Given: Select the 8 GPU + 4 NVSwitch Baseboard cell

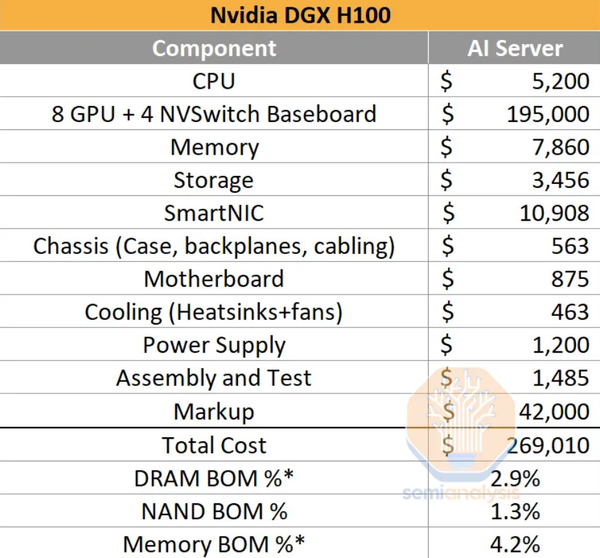Looking at the screenshot, I should (214, 114).
